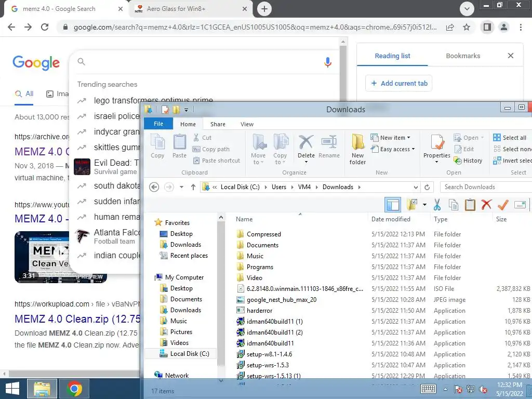Click the Properties button in the Open ribbon group
Viewport: 532px width, 399px height.
(x=436, y=149)
